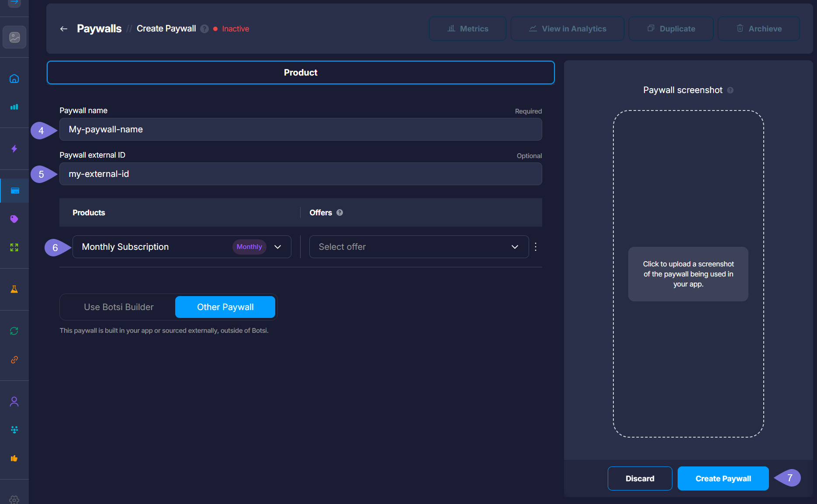The height and width of the screenshot is (504, 817).
Task: Open the user profile sidebar icon
Action: tap(14, 401)
